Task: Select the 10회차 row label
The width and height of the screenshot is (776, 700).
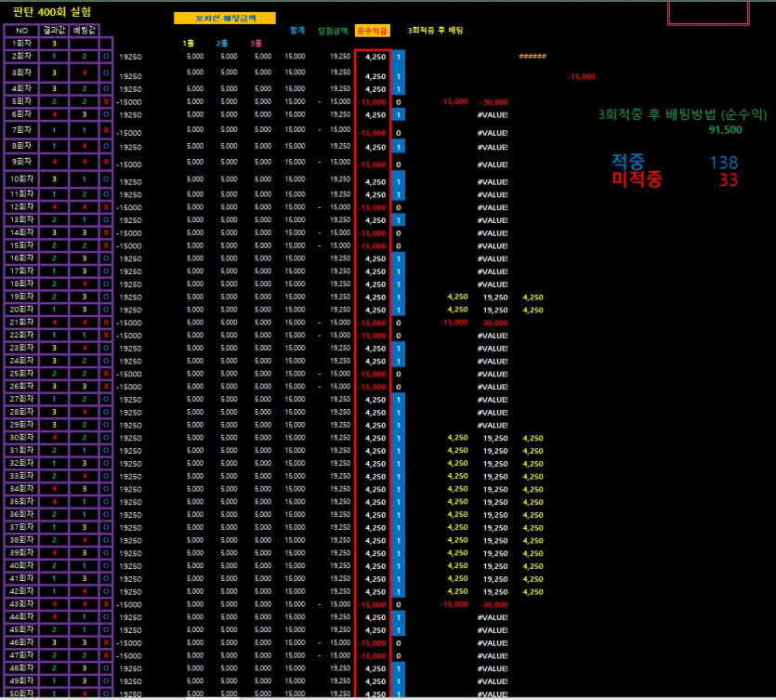Action: (21, 179)
